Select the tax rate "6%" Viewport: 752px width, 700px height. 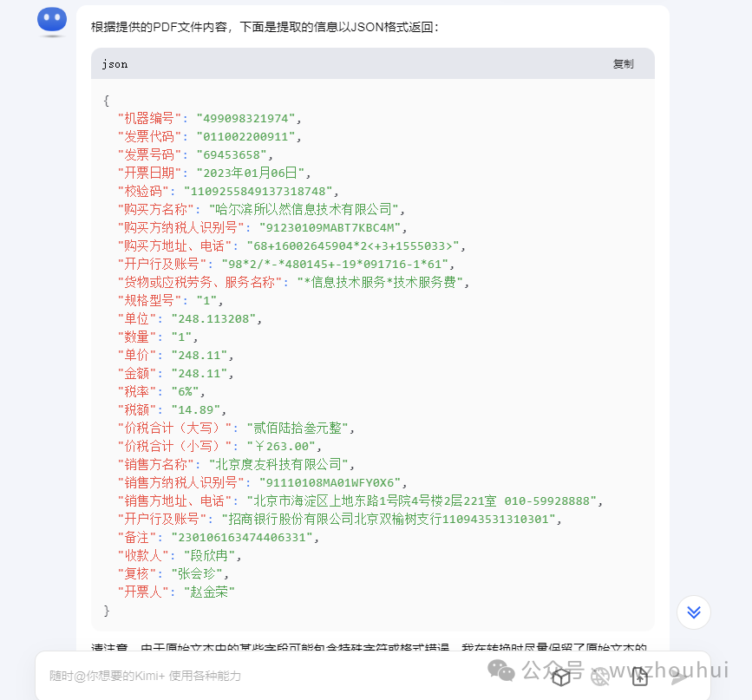(x=185, y=392)
